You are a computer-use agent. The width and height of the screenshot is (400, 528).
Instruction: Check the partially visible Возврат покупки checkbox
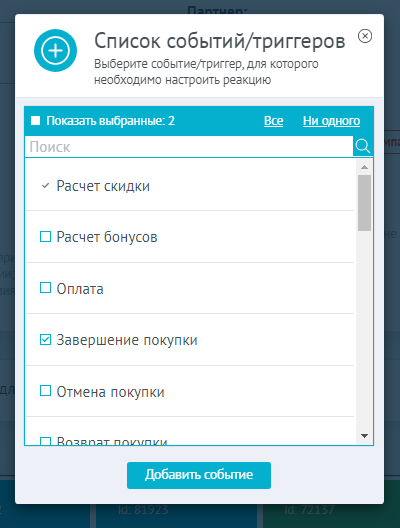45,441
